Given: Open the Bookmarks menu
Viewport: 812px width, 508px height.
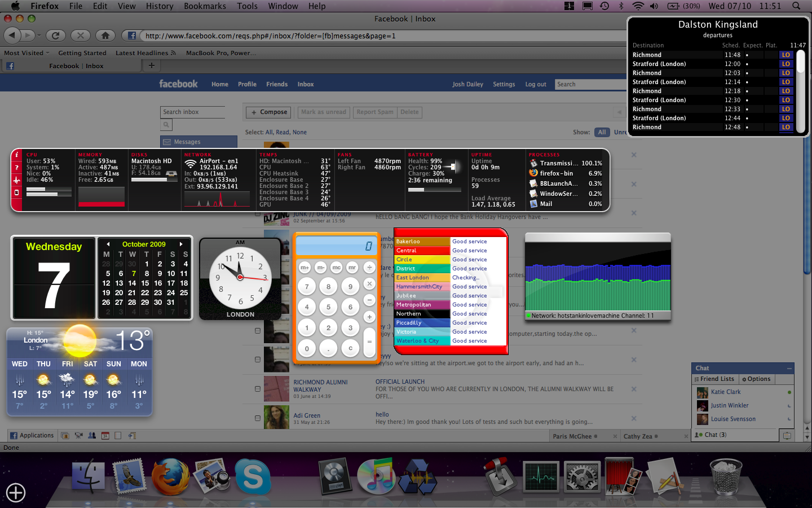Looking at the screenshot, I should 205,6.
